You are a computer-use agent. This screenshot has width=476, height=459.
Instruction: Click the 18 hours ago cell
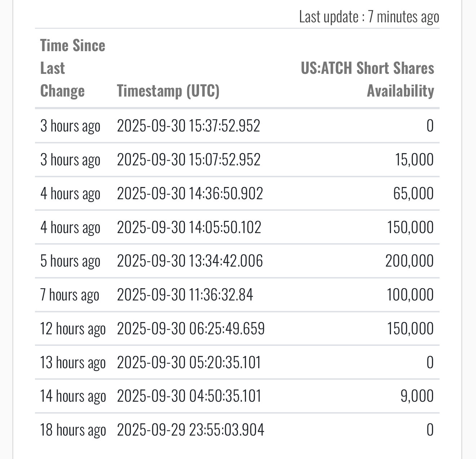pos(73,430)
